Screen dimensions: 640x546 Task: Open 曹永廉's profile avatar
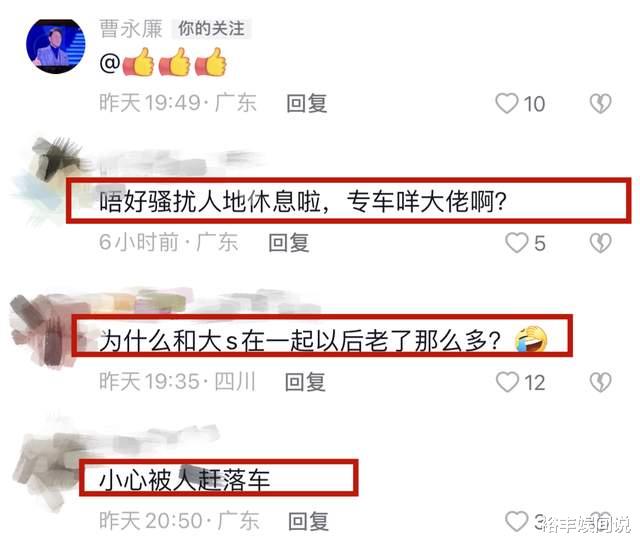coord(56,46)
